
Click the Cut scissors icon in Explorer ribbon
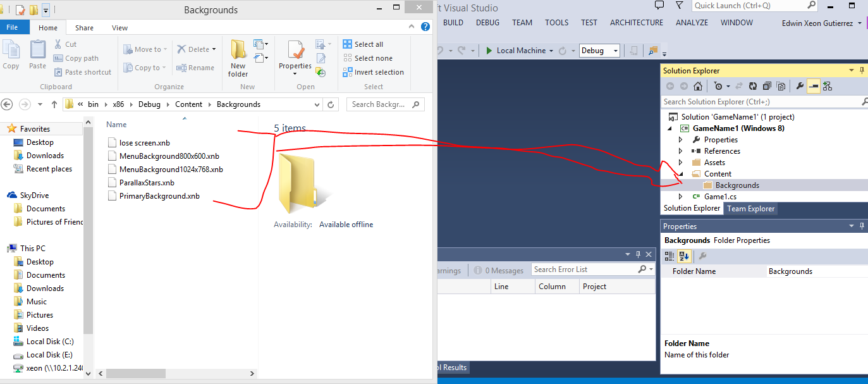pyautogui.click(x=58, y=44)
